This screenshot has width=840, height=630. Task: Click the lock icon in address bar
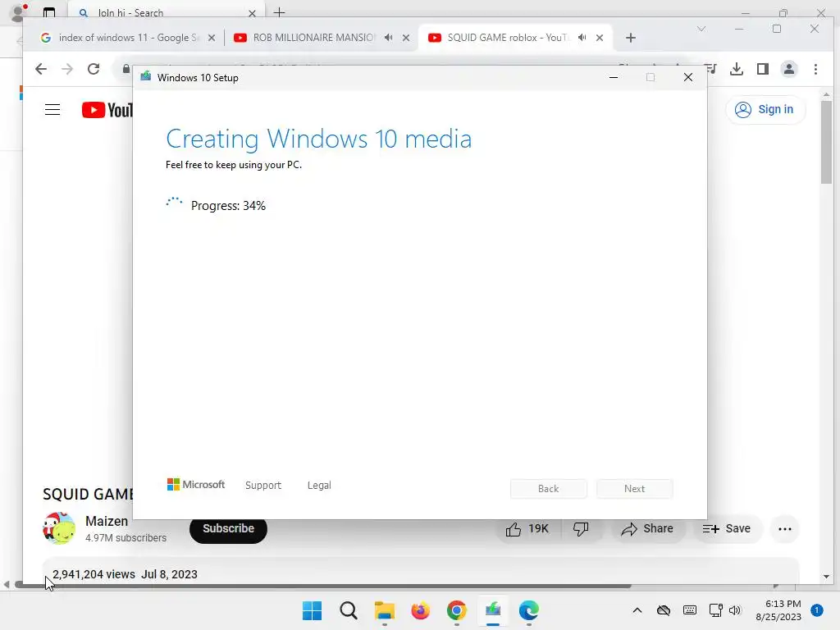click(126, 69)
